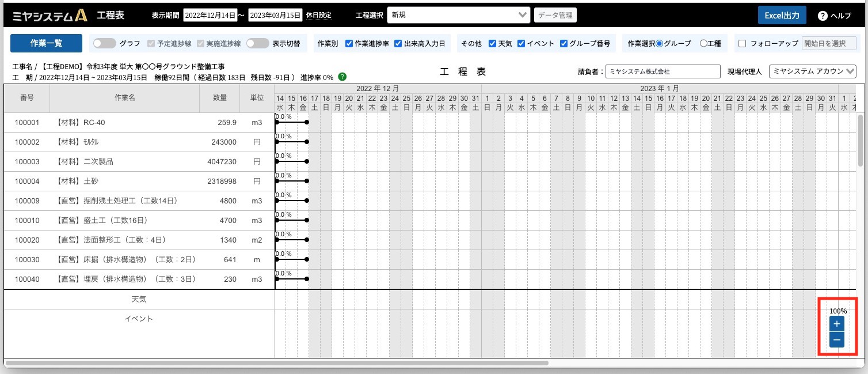This screenshot has height=374, width=868.
Task: Uncheck the 天気 checkbox
Action: pyautogui.click(x=492, y=43)
